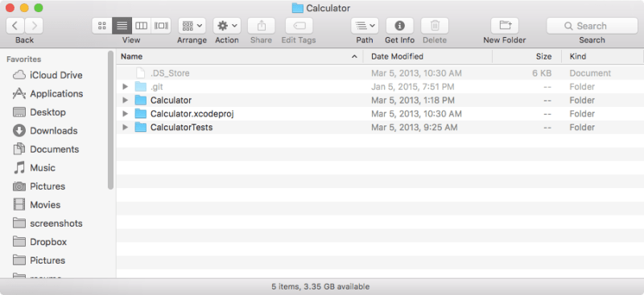Toggle sort direction arrow in Name column

click(354, 56)
